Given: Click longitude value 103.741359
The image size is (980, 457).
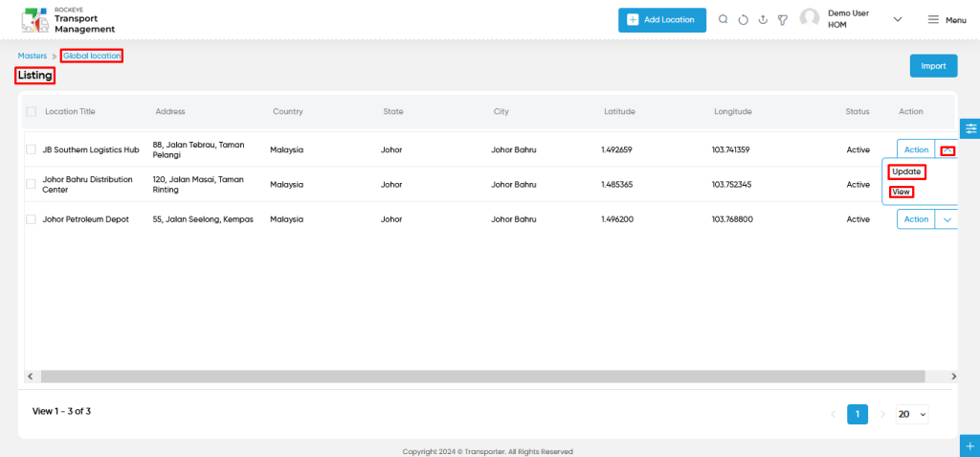Looking at the screenshot, I should 730,149.
